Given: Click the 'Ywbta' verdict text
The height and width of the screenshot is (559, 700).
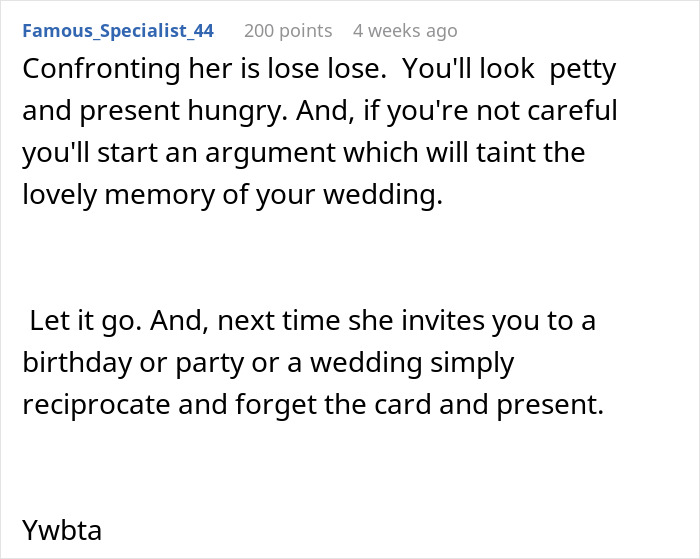Looking at the screenshot, I should 62,529.
